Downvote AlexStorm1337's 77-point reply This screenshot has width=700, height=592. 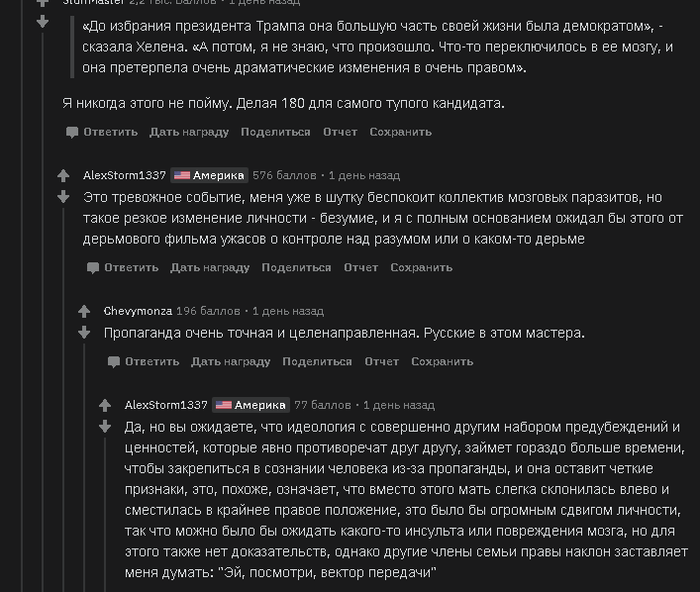click(x=105, y=425)
